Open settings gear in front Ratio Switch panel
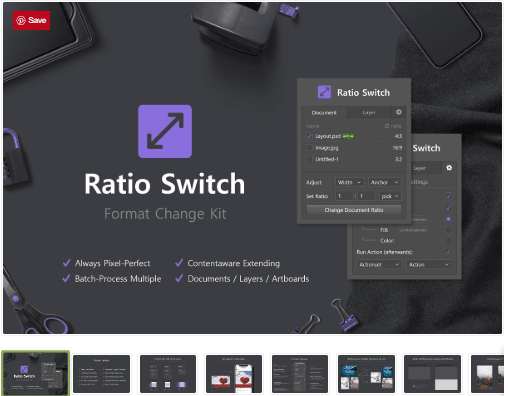Viewport: 508px width, 396px height. (399, 112)
